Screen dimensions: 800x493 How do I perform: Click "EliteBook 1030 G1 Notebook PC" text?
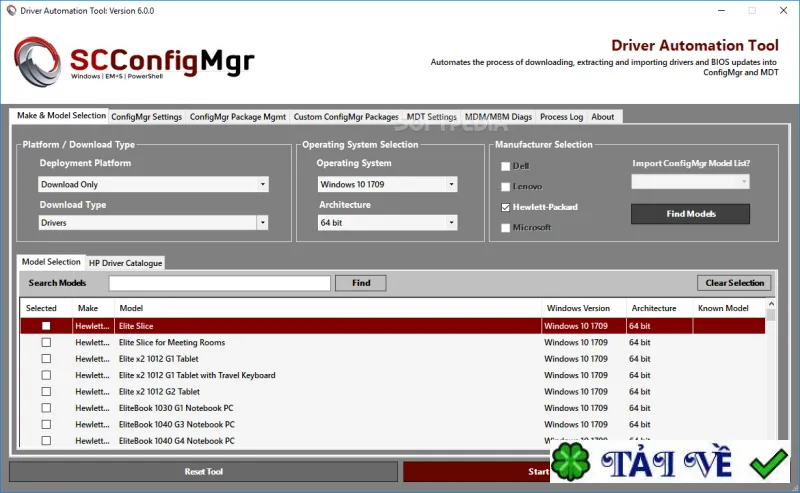(176, 408)
